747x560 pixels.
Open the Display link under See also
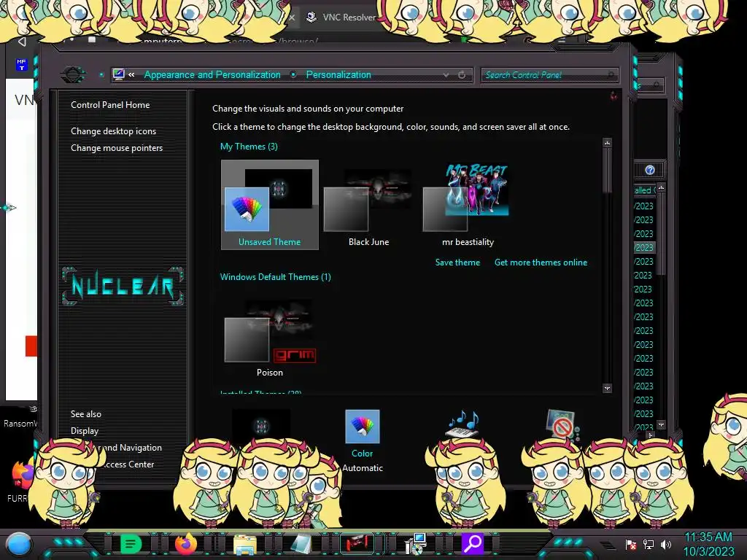tap(85, 431)
